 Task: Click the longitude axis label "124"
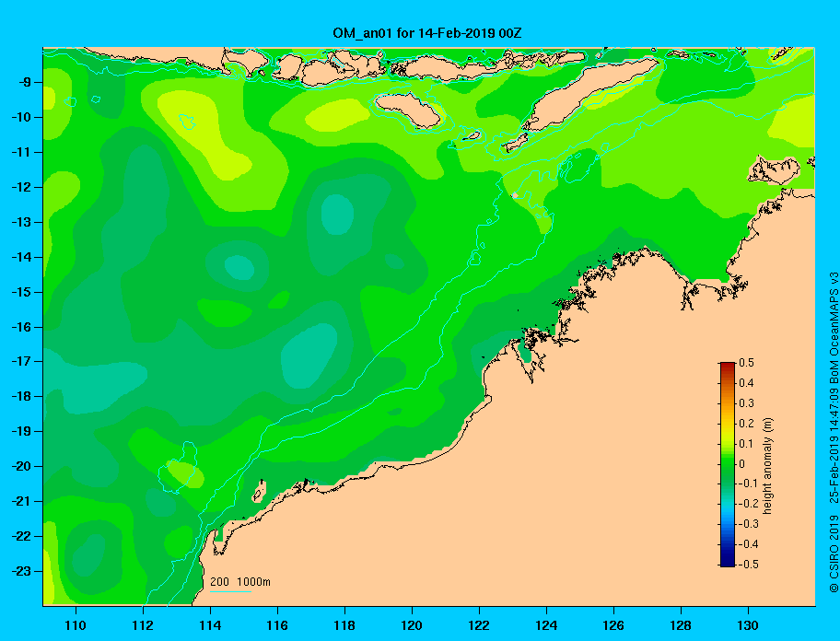pos(546,625)
